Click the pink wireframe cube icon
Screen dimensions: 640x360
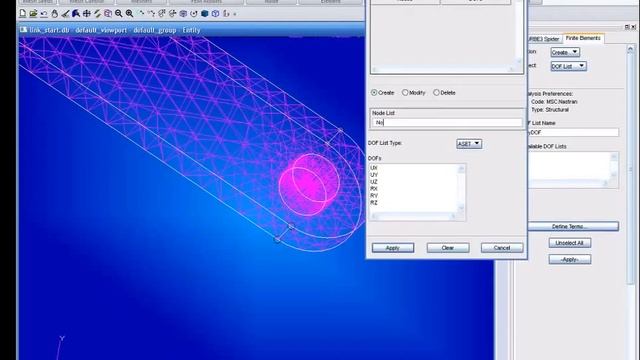pos(108,14)
